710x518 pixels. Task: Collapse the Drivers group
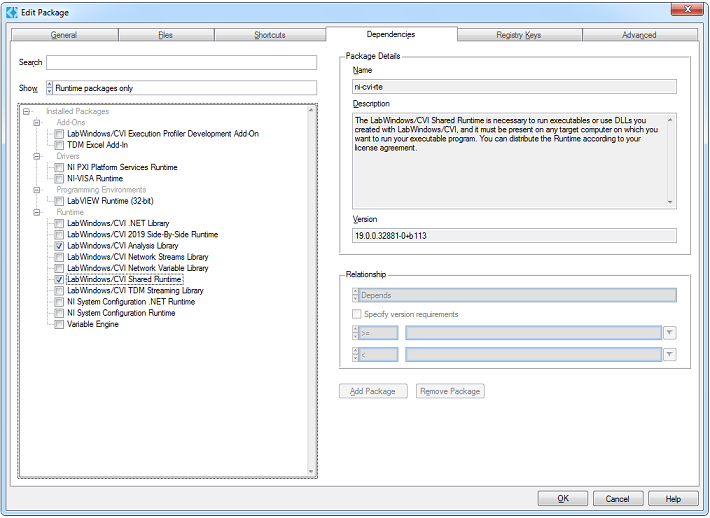(x=37, y=156)
